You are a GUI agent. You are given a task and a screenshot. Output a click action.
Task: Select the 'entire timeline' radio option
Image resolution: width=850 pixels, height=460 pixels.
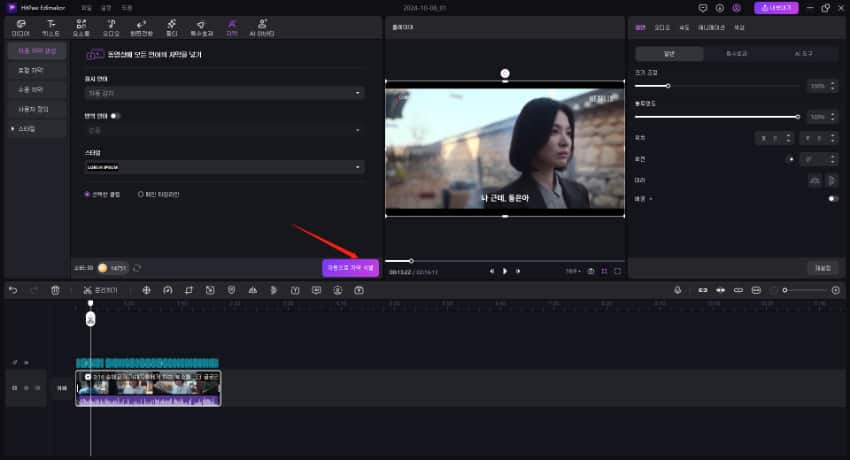pyautogui.click(x=141, y=194)
